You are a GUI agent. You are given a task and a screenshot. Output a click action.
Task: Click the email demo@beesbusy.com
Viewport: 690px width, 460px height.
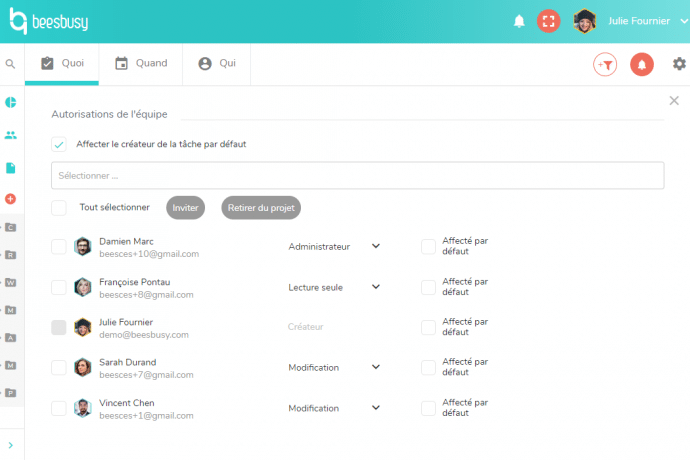(144, 335)
